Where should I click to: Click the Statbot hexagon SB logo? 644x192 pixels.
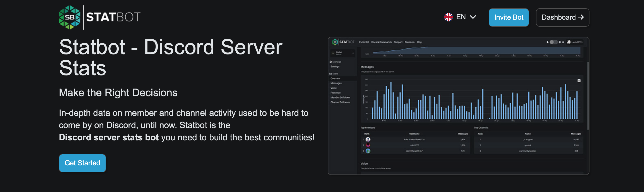pyautogui.click(x=70, y=17)
